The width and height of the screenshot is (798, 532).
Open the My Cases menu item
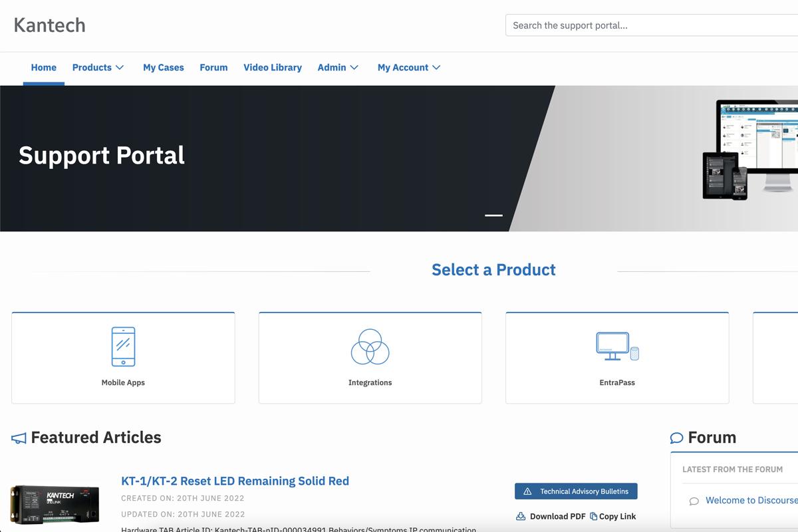(164, 67)
